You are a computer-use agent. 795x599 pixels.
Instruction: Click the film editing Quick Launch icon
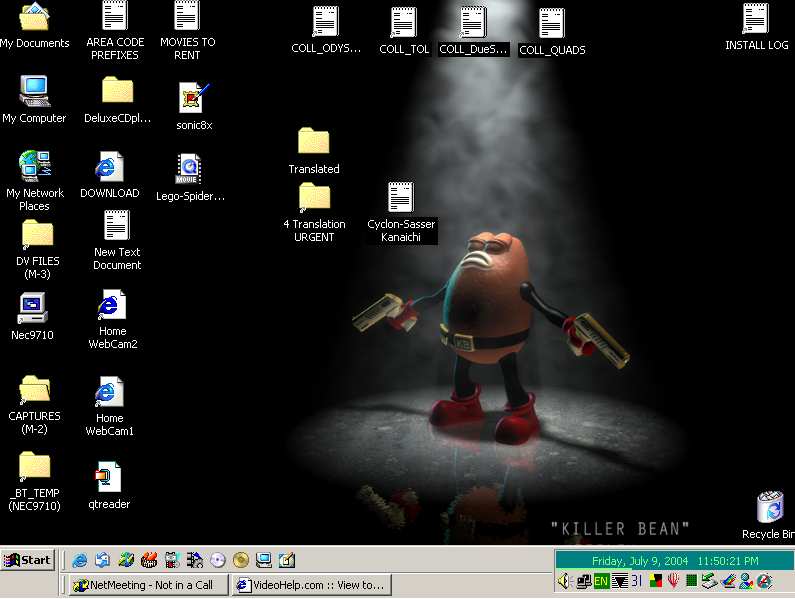click(195, 560)
